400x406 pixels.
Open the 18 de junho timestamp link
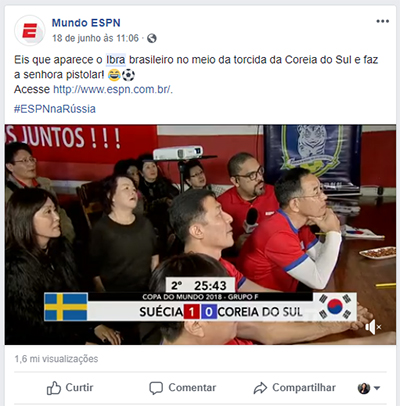pos(95,38)
